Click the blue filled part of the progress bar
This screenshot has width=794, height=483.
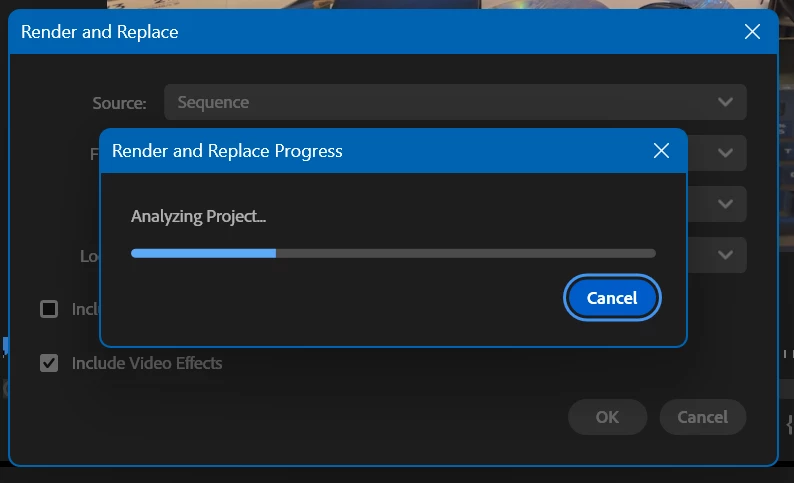tap(203, 254)
